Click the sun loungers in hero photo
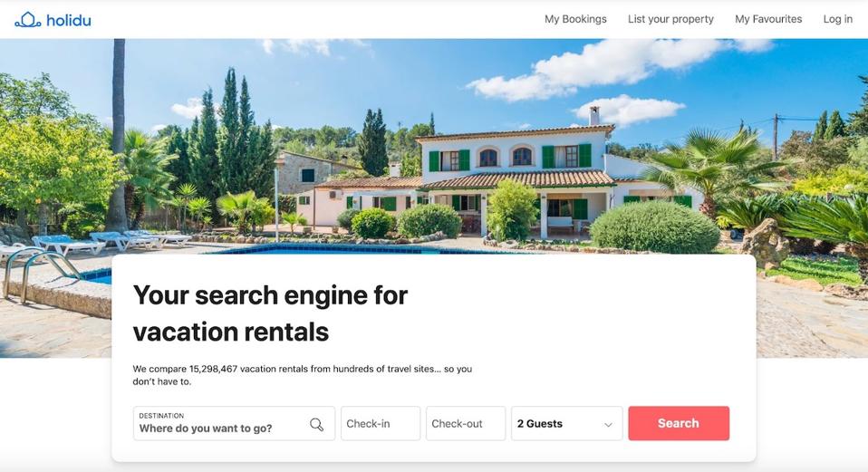Image resolution: width=868 pixels, height=472 pixels. click(x=111, y=242)
